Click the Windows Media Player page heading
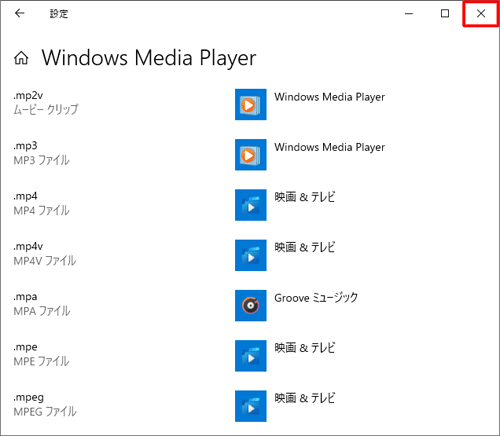 pos(149,58)
